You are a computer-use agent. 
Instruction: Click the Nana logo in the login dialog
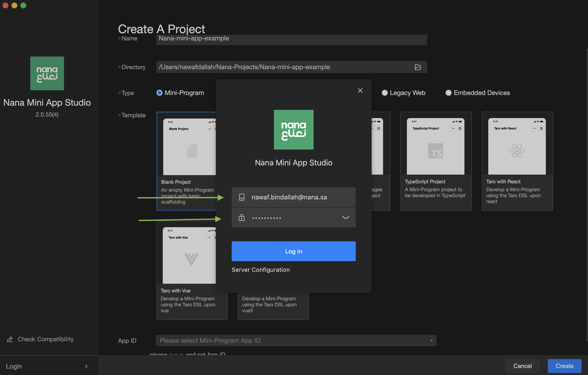tap(294, 130)
